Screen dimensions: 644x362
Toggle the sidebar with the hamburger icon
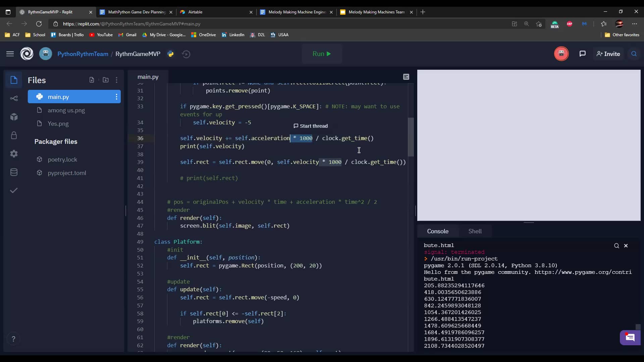point(10,54)
